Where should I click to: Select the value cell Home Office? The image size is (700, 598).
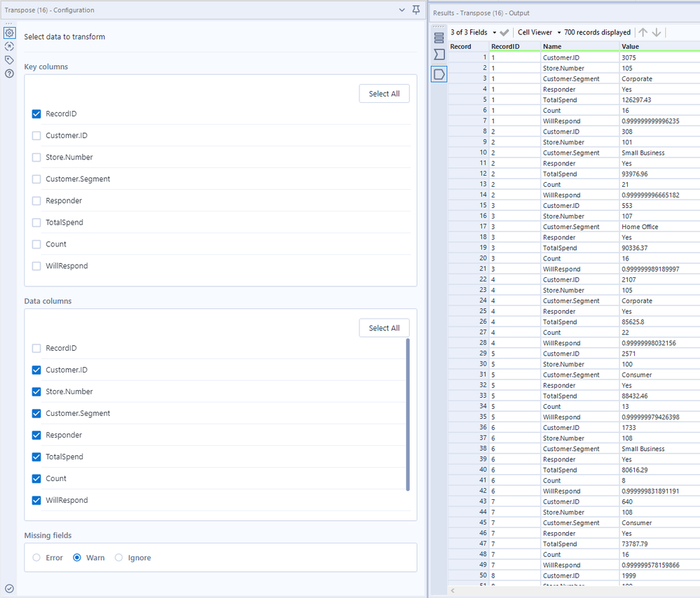(660, 227)
